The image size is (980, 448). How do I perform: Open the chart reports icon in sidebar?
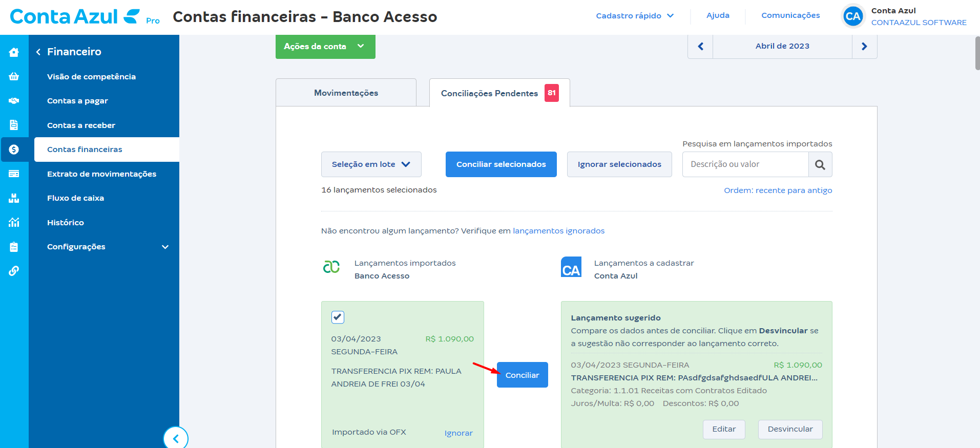click(x=14, y=222)
